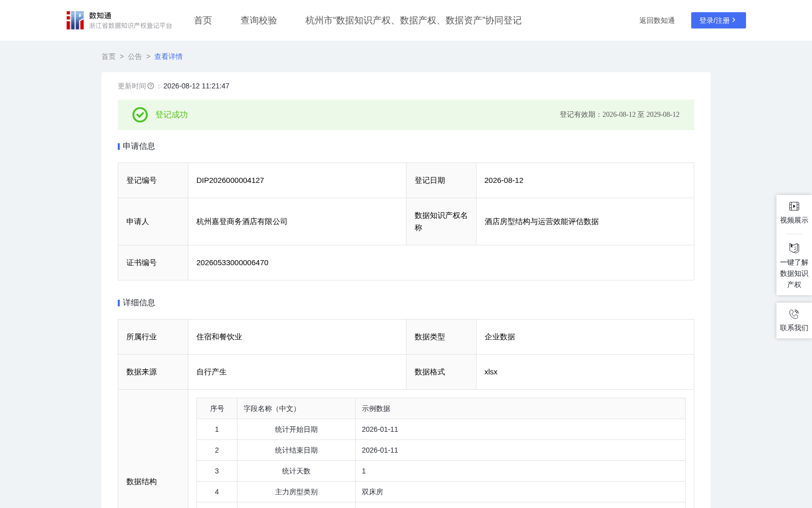Click serial number 3 in the structure table

click(x=217, y=471)
